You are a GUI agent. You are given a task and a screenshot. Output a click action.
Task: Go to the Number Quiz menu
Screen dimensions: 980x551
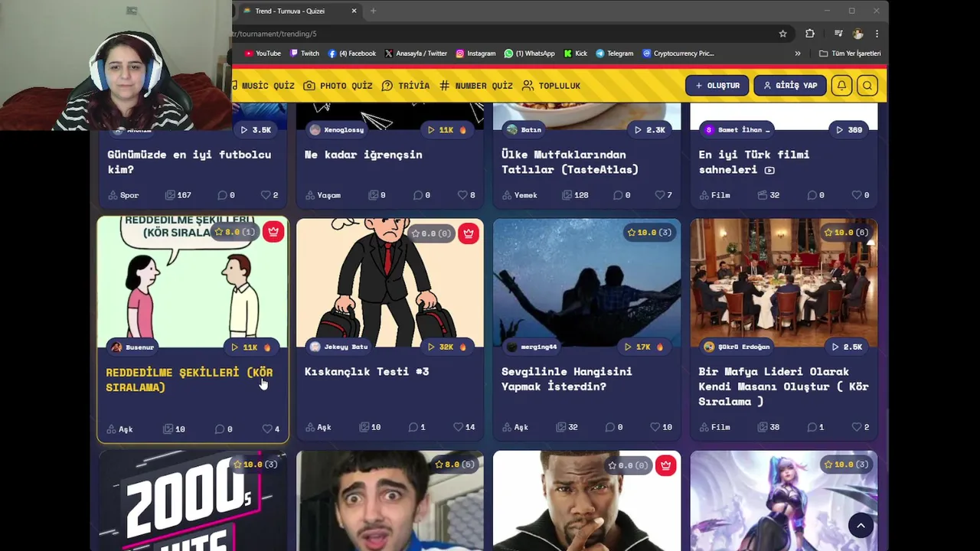[x=475, y=86]
